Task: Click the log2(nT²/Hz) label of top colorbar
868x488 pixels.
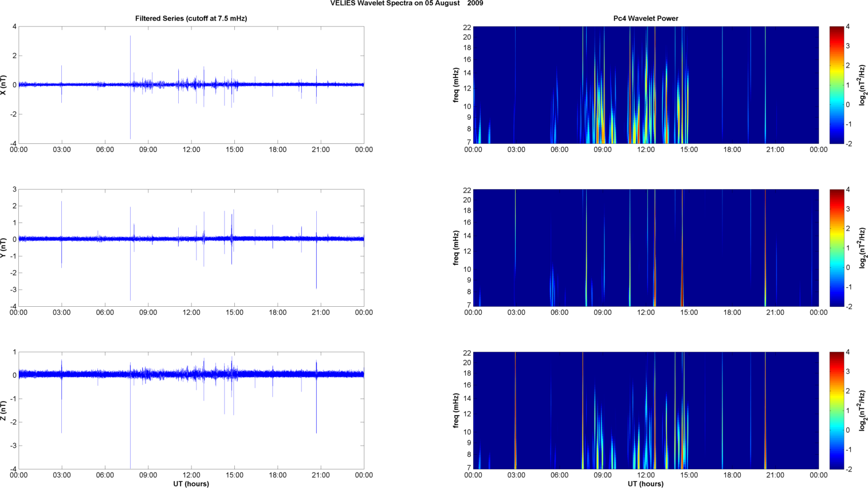Action: tap(862, 85)
